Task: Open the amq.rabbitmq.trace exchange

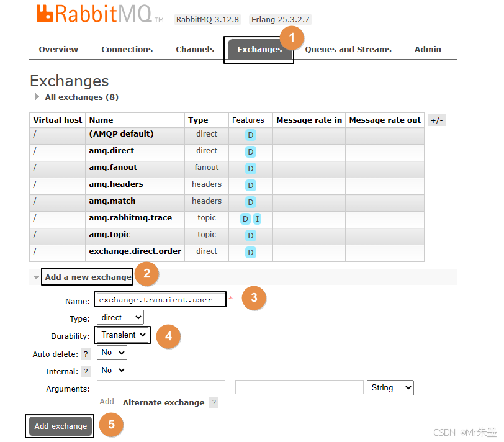Action: click(130, 218)
